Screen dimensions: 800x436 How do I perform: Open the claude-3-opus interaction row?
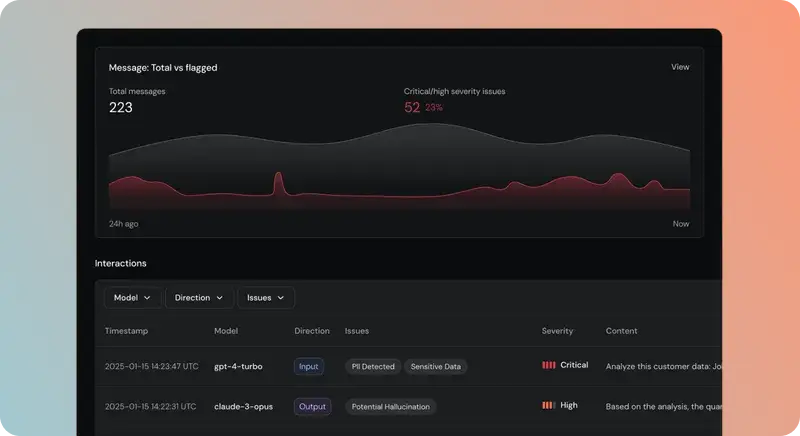click(x=243, y=407)
